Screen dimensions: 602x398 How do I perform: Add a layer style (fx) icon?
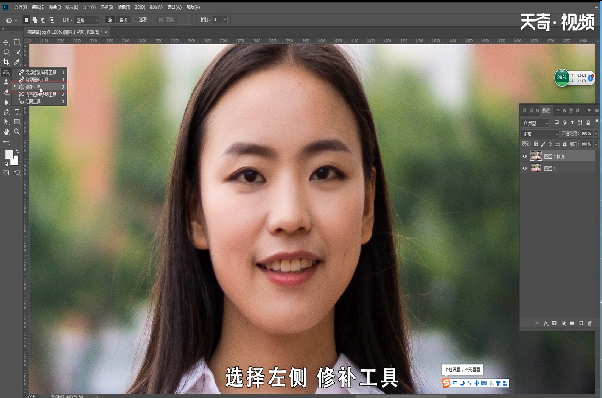[546, 324]
